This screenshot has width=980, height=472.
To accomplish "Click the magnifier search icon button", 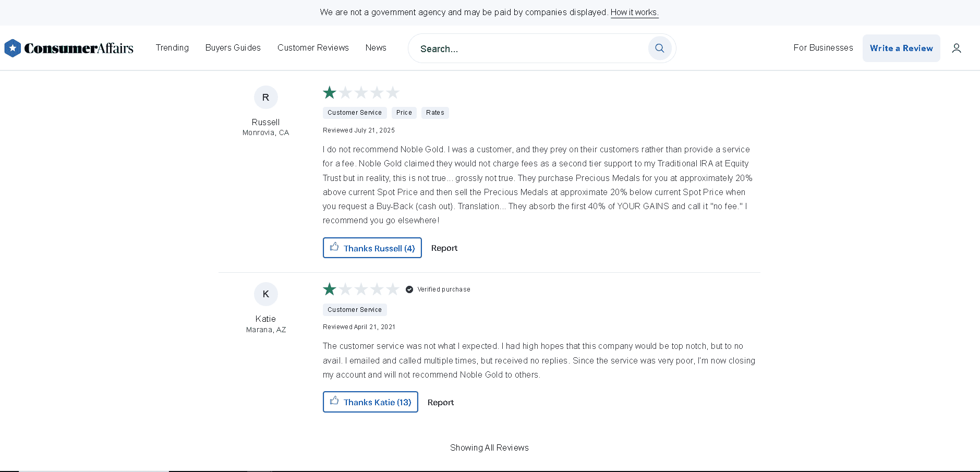I will (660, 48).
